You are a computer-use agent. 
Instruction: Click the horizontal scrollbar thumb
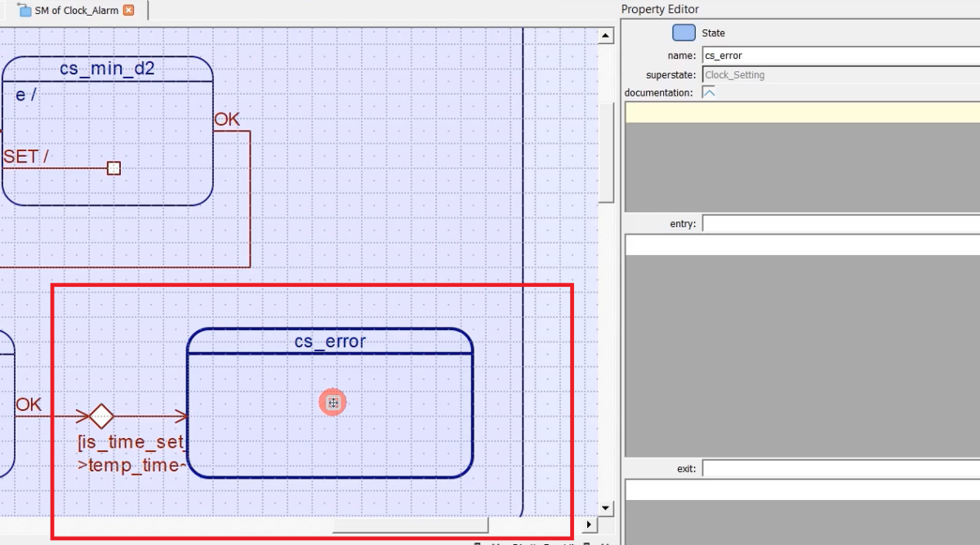pos(410,524)
